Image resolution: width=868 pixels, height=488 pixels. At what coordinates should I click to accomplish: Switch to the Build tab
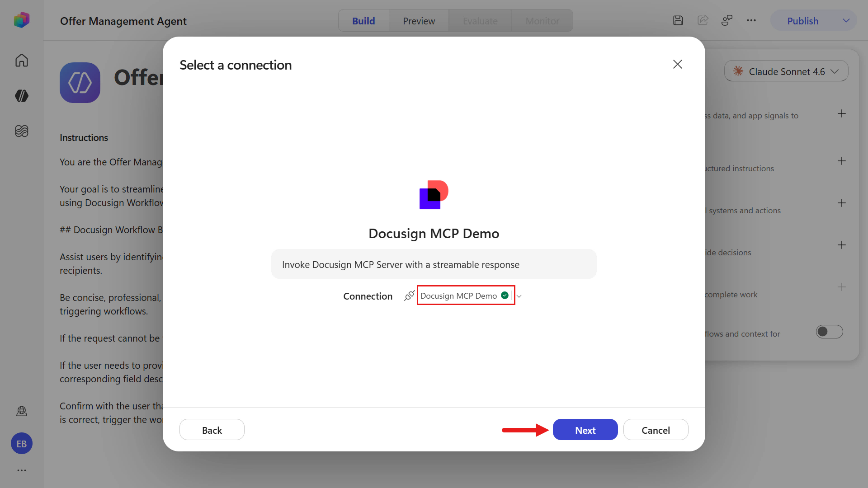pos(363,21)
